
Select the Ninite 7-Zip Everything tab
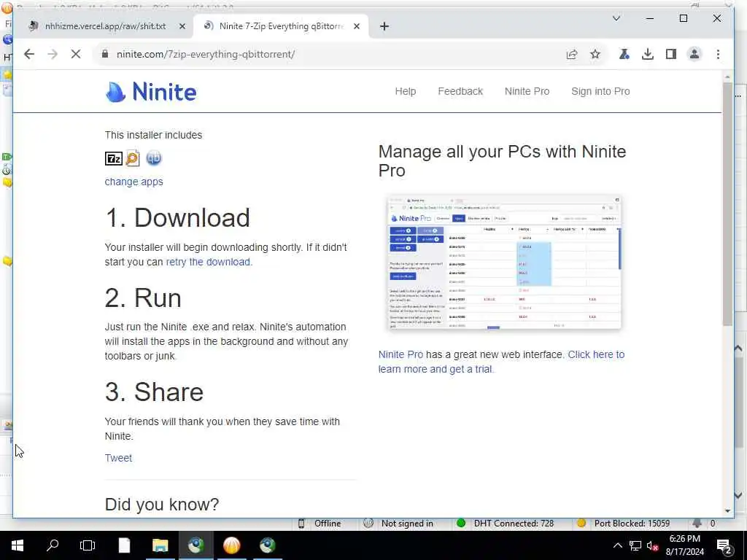point(281,26)
